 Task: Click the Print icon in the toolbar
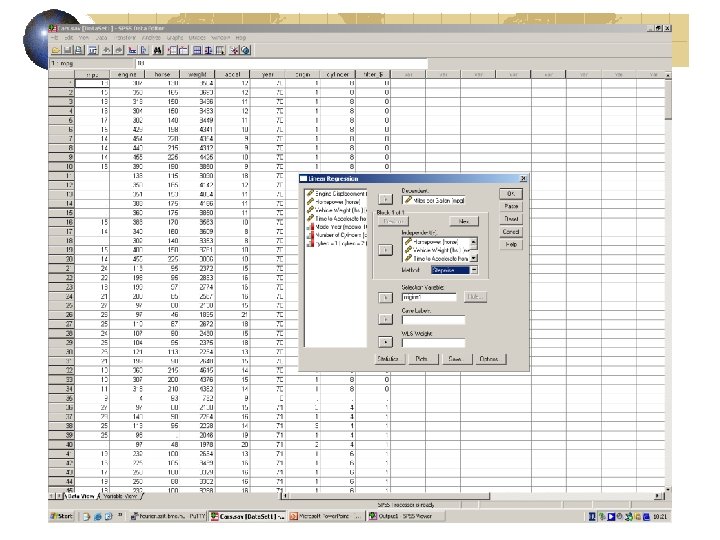coord(79,51)
